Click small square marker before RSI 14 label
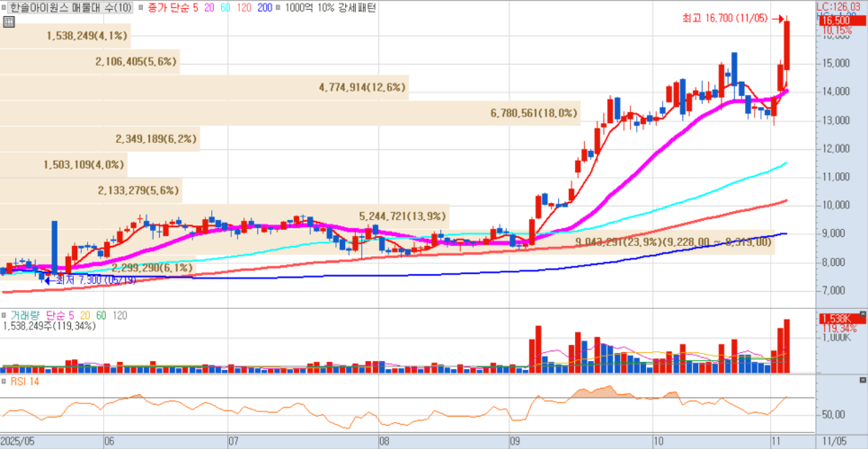Screen dimensions: 868x449 tap(4, 382)
